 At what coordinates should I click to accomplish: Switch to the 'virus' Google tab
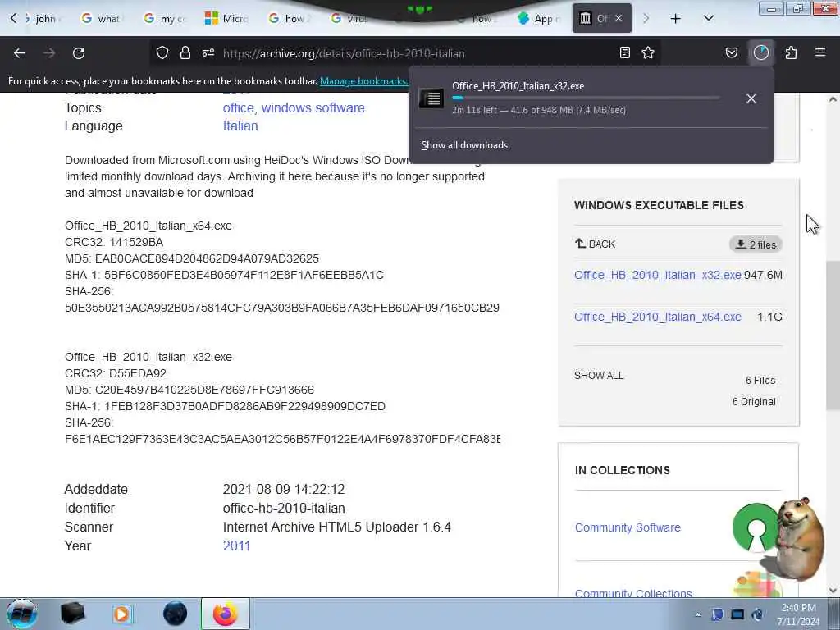point(351,19)
